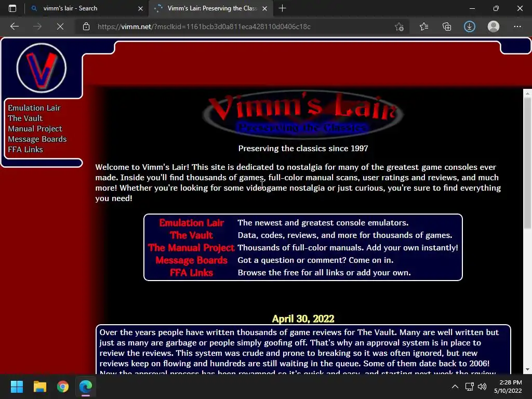This screenshot has width=532, height=399.
Task: Open the volume tray icon
Action: [x=482, y=387]
